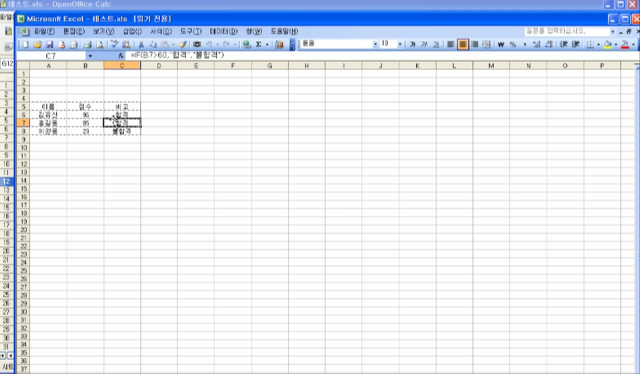
Task: Open the 서식(O) Format menu
Action: click(x=161, y=31)
